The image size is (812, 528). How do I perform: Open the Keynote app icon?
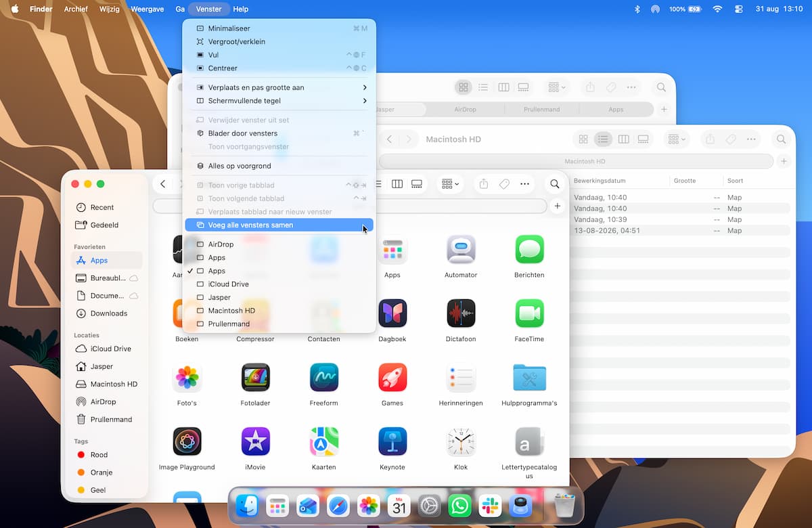tap(392, 441)
